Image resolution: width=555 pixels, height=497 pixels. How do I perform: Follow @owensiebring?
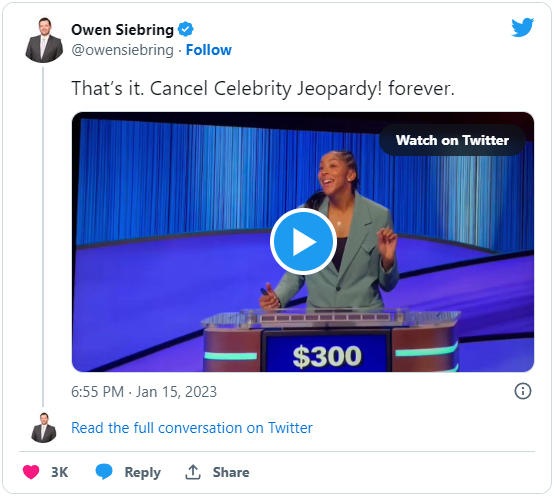point(209,50)
